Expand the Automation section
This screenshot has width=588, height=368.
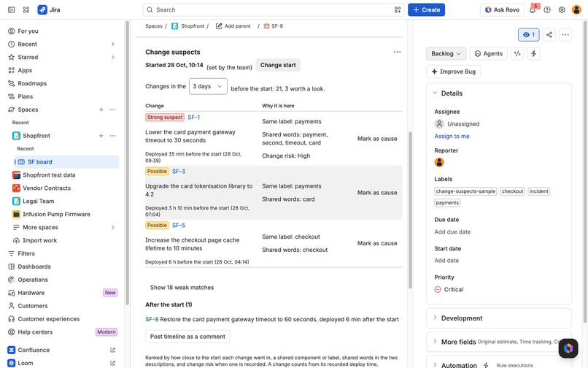click(x=435, y=364)
